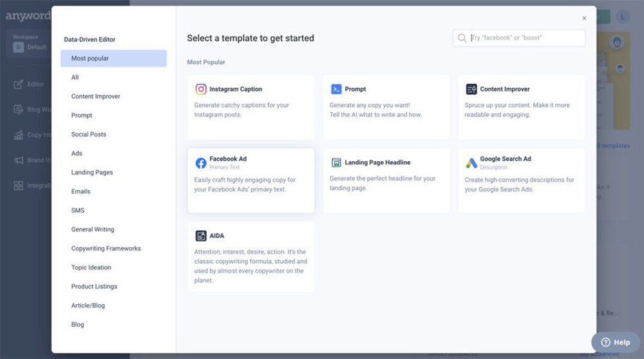
Task: Open the Google Search Ad template title
Action: 506,159
